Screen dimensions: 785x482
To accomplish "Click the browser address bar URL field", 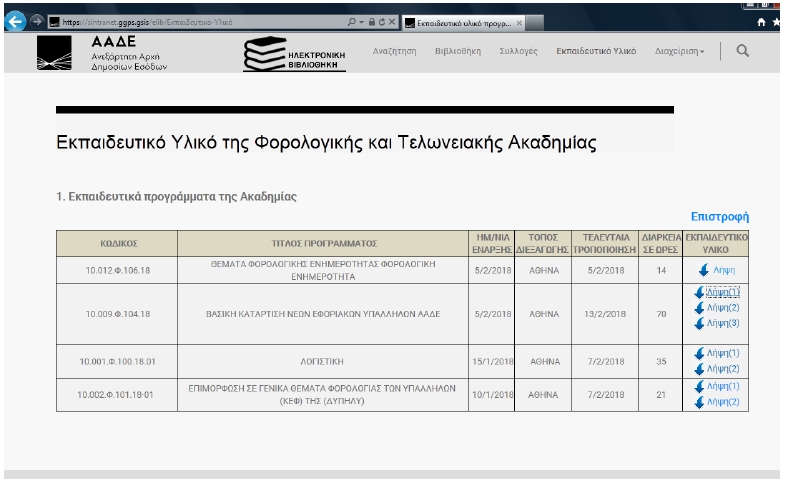I will pyautogui.click(x=200, y=20).
